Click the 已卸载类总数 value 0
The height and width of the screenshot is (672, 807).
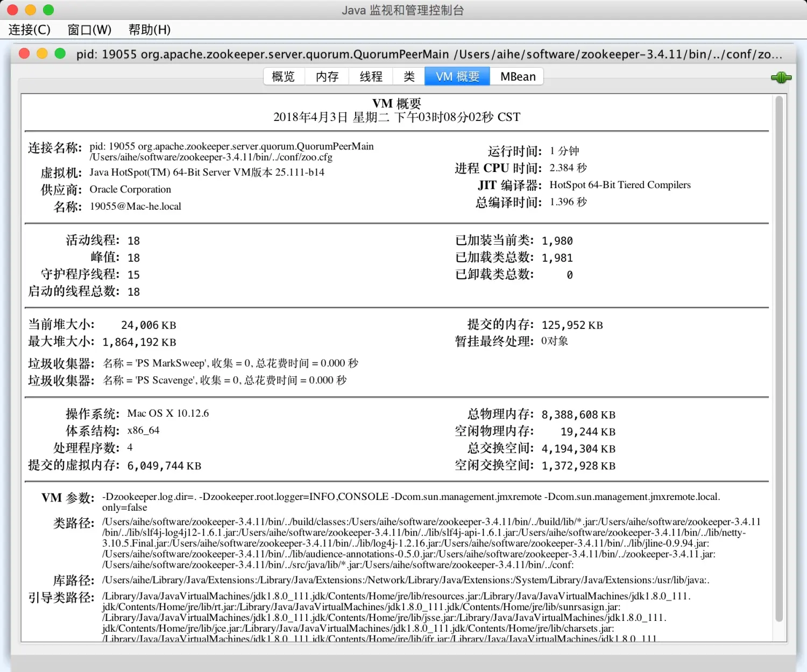pos(570,275)
